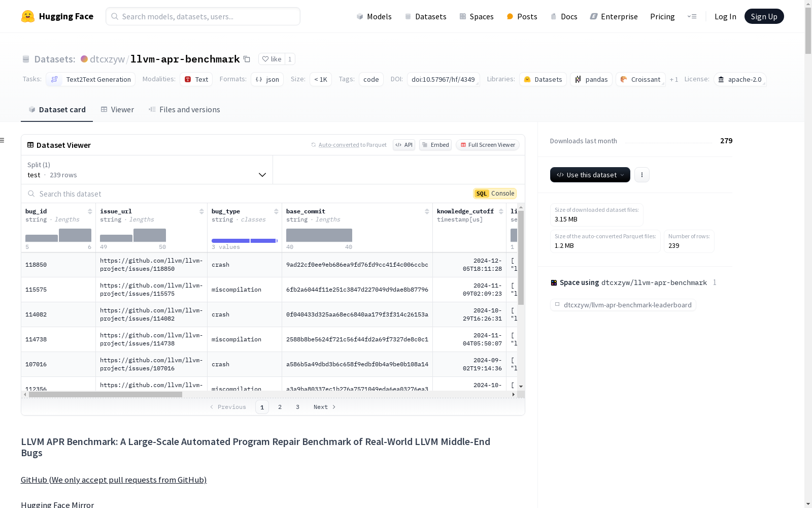Go to page 3 of the dataset

click(297, 407)
